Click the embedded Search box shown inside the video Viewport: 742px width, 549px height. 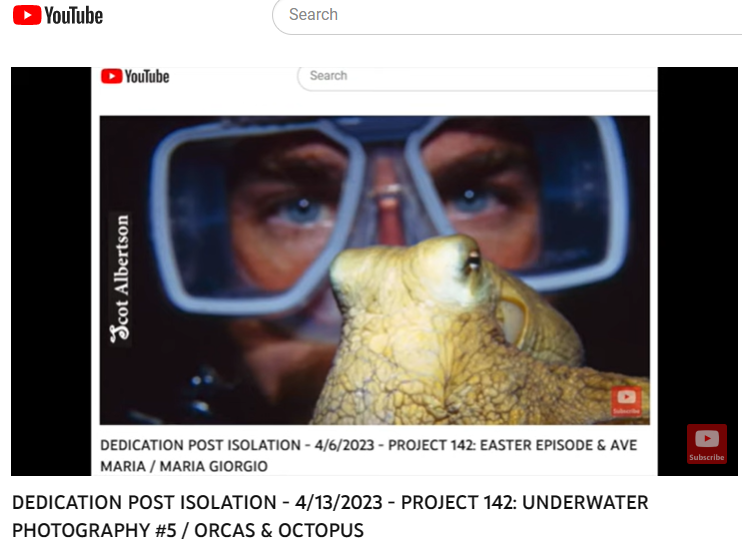[x=477, y=77]
